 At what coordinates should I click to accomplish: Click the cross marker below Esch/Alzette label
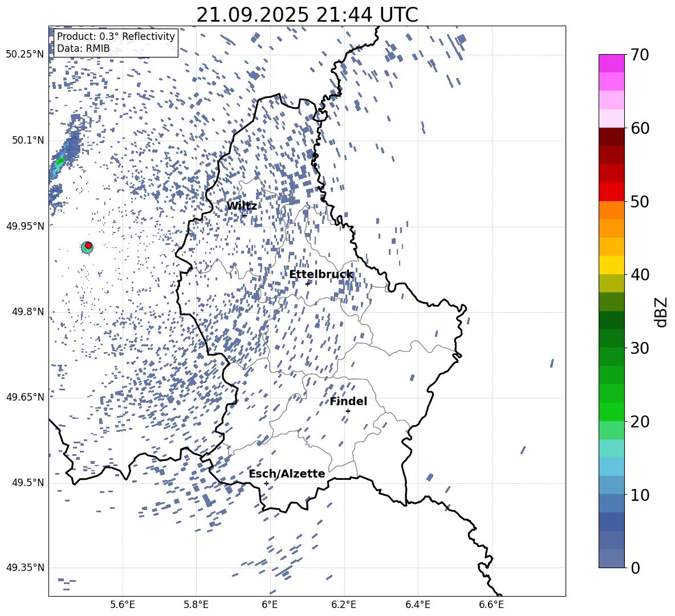coord(266,483)
